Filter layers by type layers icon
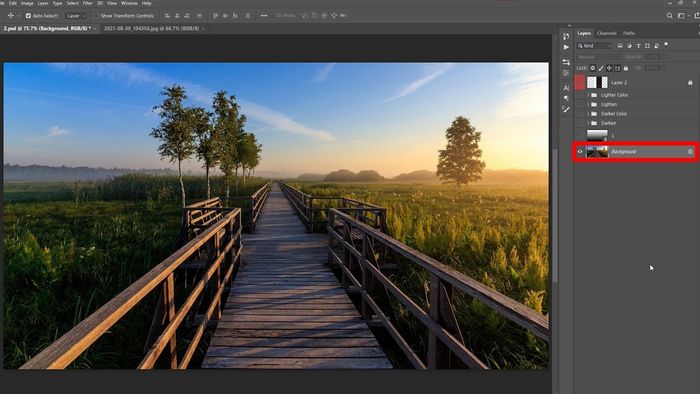 point(638,46)
